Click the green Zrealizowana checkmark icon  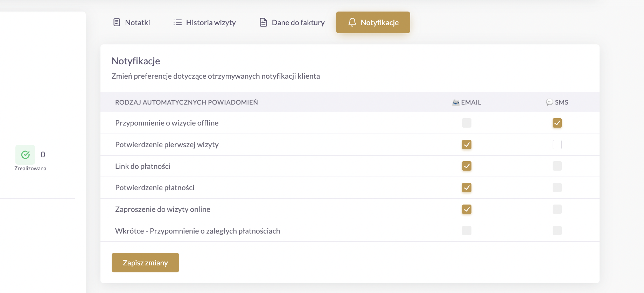tap(25, 155)
